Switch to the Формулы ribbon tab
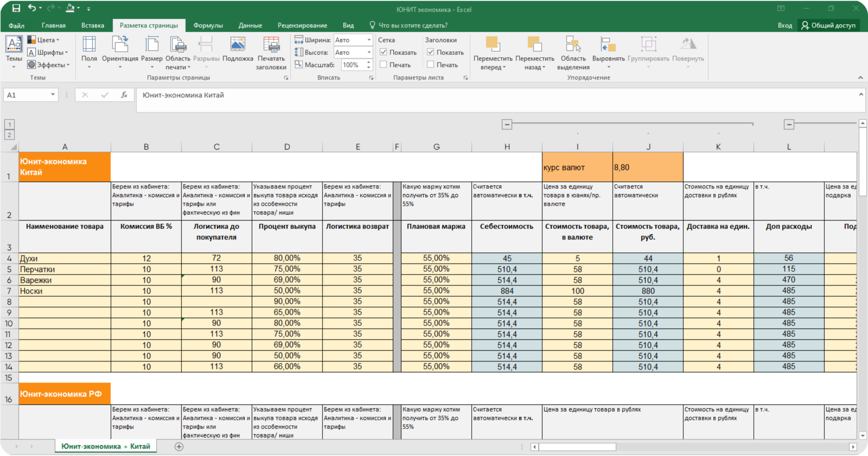The height and width of the screenshot is (456, 868). 208,25
